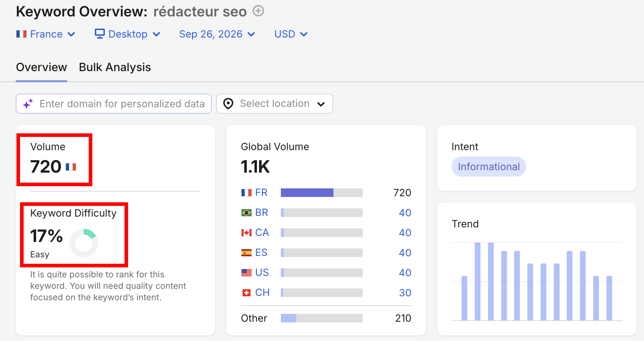Click the location pin icon
The width and height of the screenshot is (644, 341).
tap(228, 104)
